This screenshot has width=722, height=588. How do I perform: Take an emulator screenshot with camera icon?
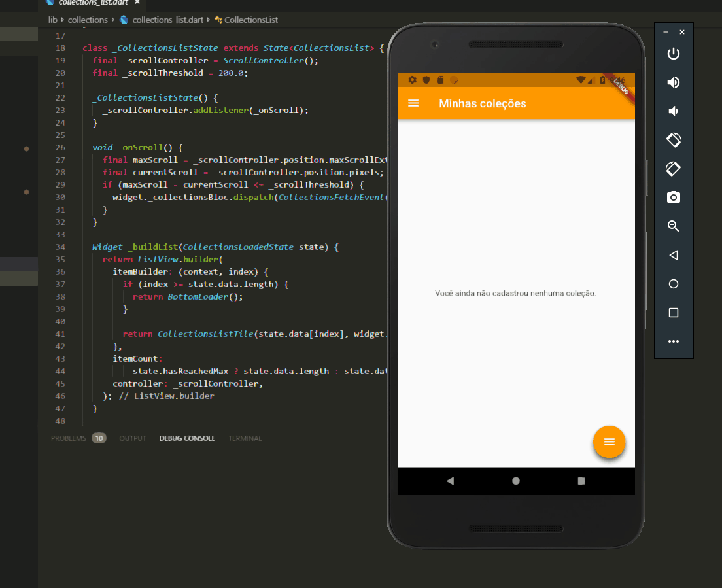[x=673, y=197]
